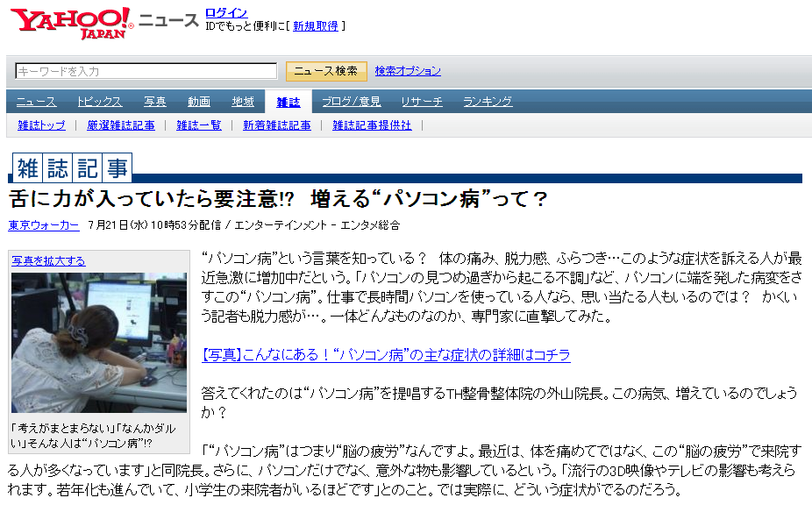Open the 新着雑誌記事 submenu link

[x=277, y=125]
